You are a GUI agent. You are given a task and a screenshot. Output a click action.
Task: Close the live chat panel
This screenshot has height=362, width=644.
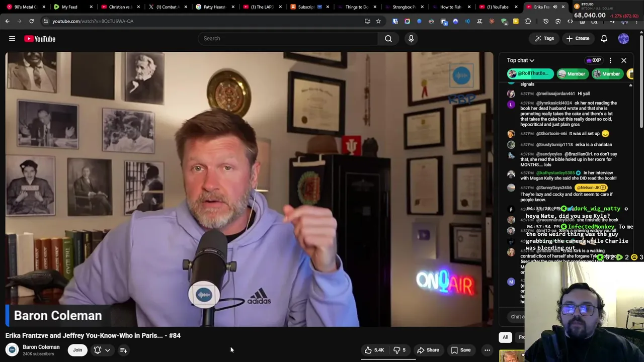click(x=624, y=60)
